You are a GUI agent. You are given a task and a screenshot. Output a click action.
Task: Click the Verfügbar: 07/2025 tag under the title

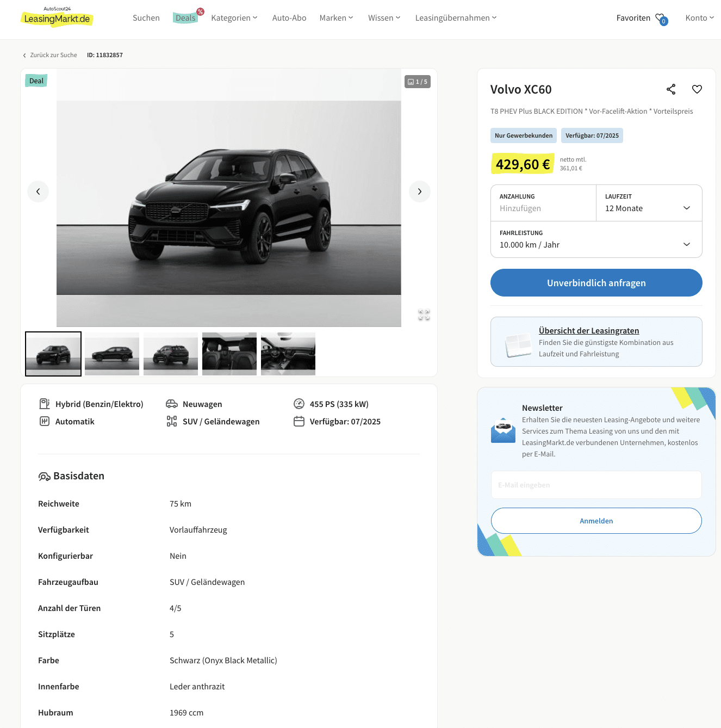(x=592, y=135)
